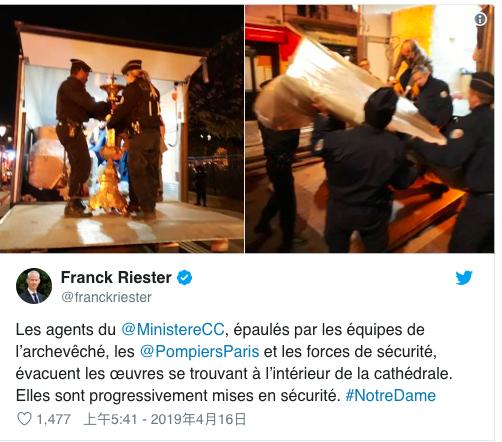Open the @PompiersParis mention

click(199, 351)
